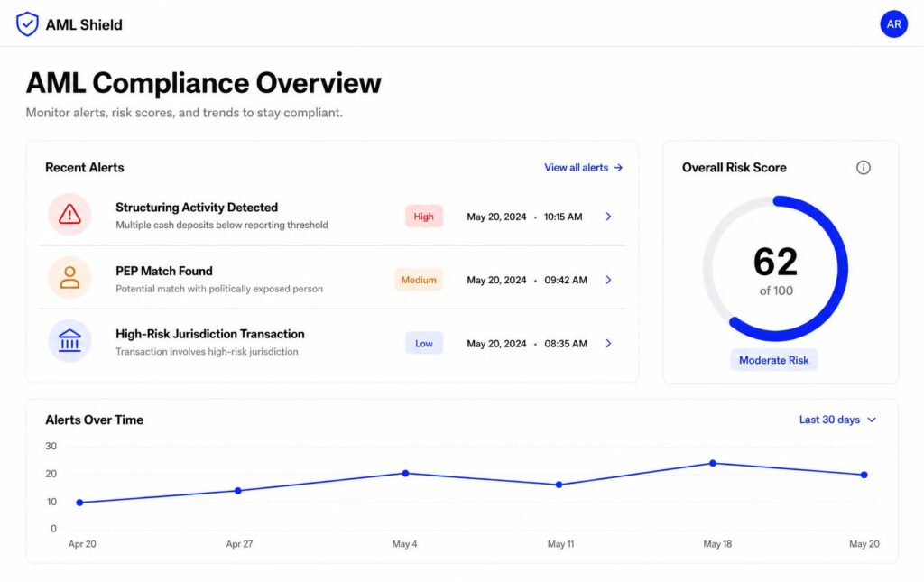Screen dimensions: 924x582
Task: Select the May 4 chart data point
Action: point(405,473)
